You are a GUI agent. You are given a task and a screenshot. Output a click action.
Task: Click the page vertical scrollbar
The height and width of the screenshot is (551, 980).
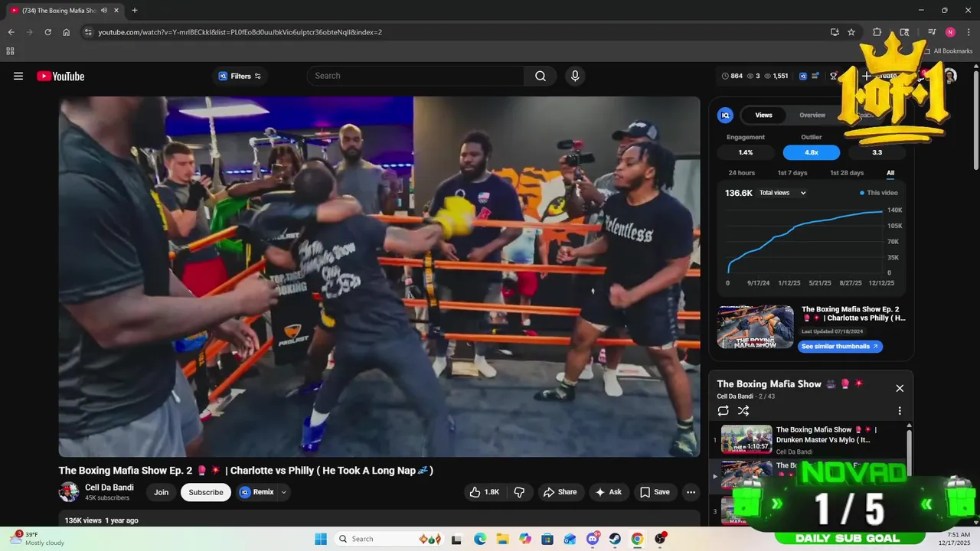[x=975, y=121]
